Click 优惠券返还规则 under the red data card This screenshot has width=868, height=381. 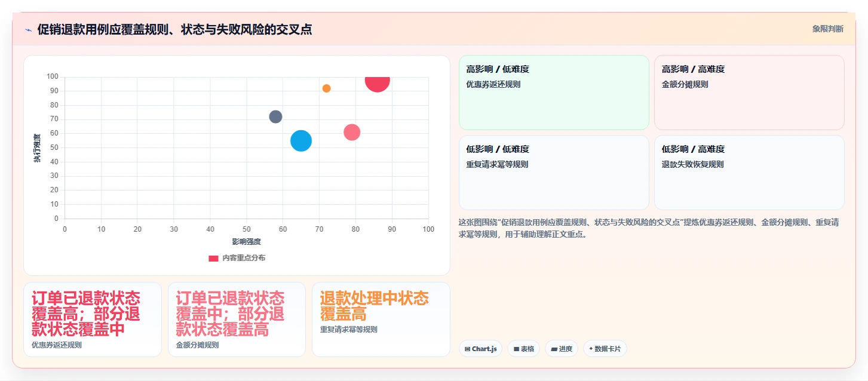pos(57,345)
